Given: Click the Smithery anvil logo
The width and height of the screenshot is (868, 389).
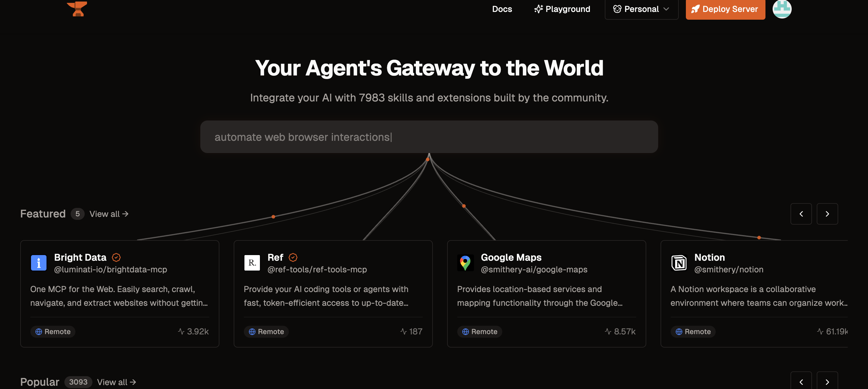Looking at the screenshot, I should point(77,8).
